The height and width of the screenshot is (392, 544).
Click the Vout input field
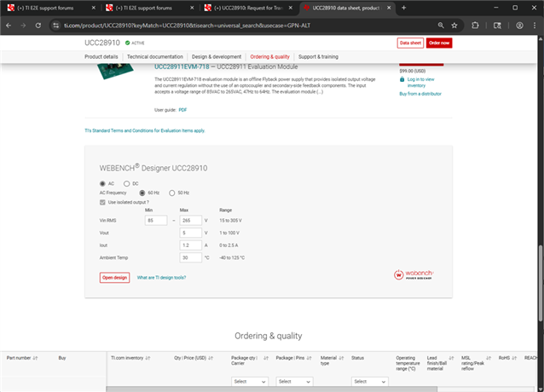pyautogui.click(x=190, y=233)
